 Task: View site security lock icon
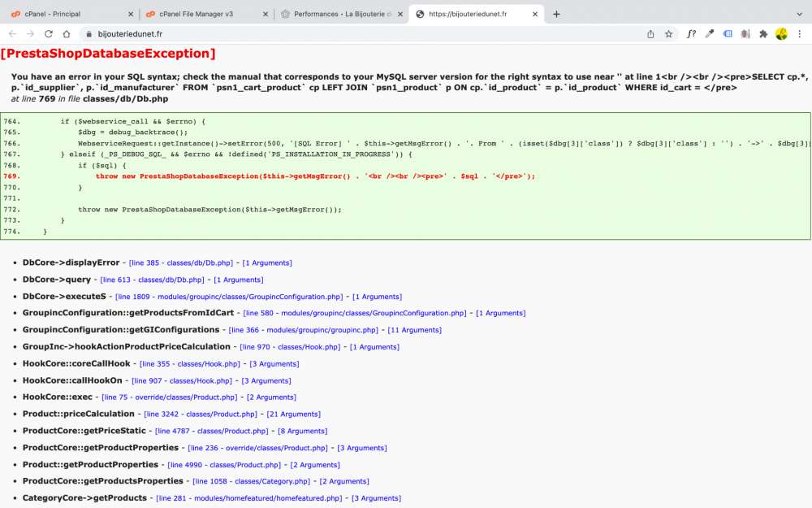[x=89, y=33]
